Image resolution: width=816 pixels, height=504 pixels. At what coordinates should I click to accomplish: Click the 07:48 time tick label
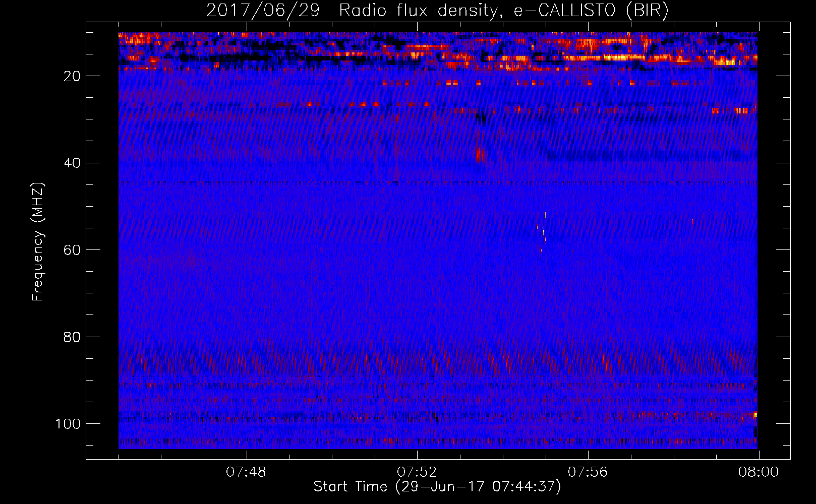coord(246,472)
